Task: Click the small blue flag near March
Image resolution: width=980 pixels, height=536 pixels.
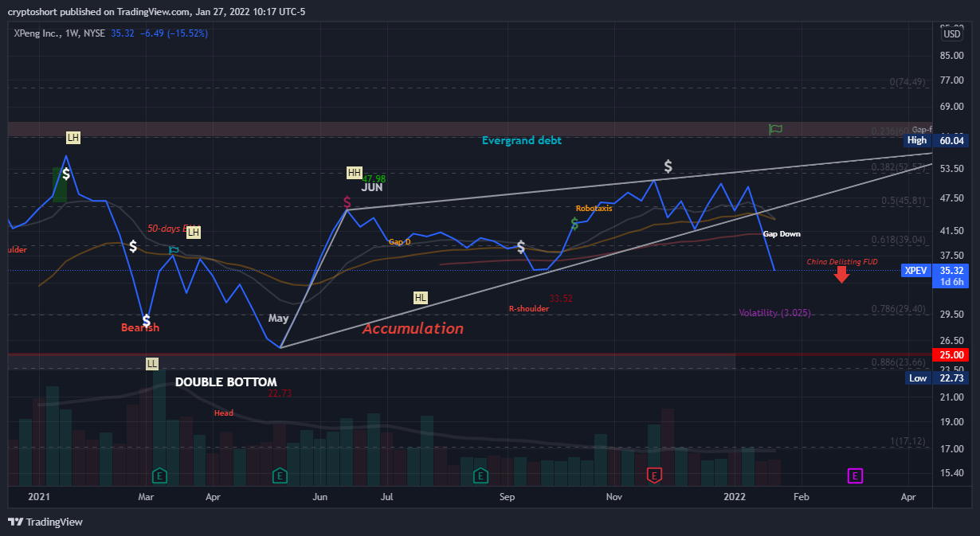Action: pos(174,249)
